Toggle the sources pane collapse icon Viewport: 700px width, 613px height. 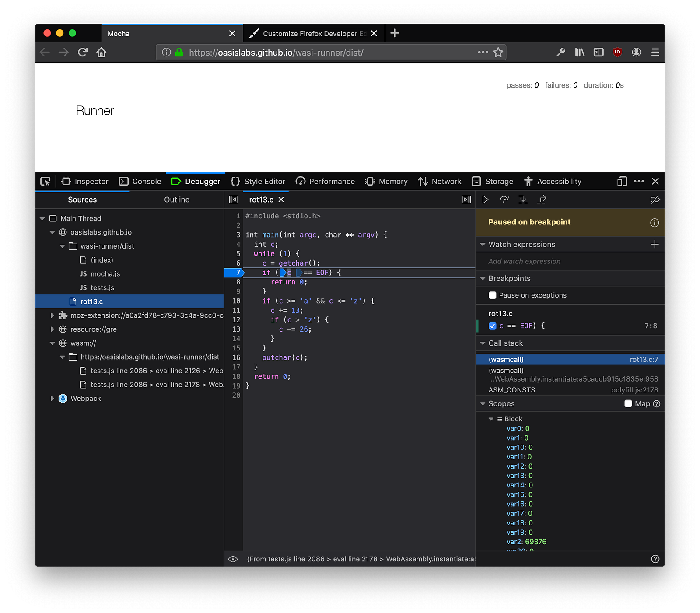click(x=234, y=200)
